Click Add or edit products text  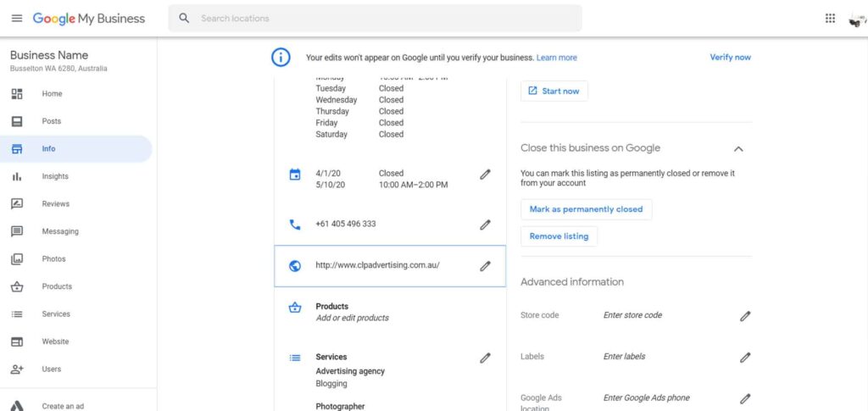(352, 318)
